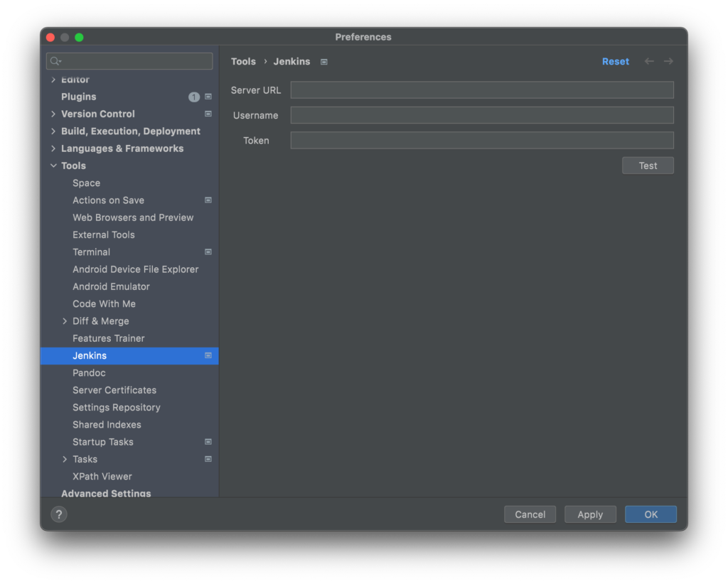Open Code With Me settings
Image resolution: width=728 pixels, height=584 pixels.
pos(104,304)
